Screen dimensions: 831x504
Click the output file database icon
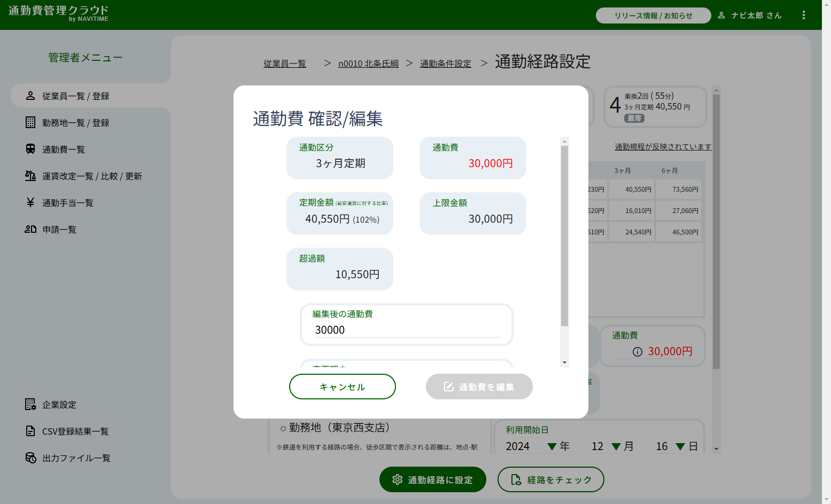(x=30, y=458)
